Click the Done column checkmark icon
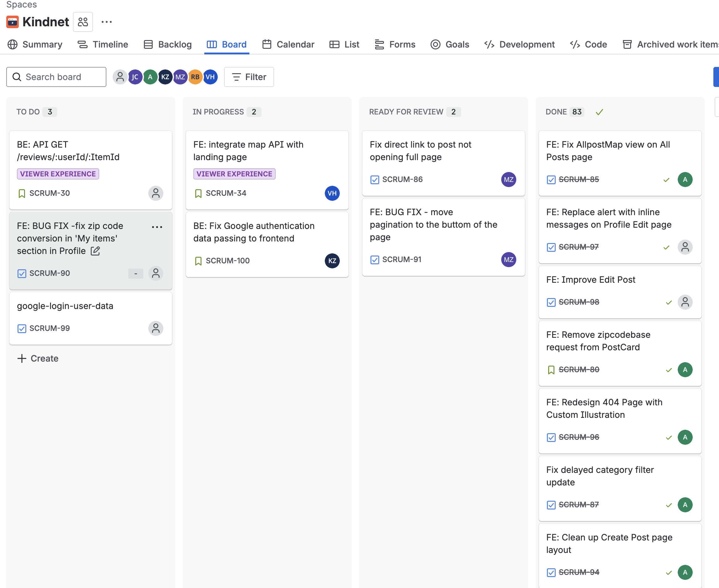The width and height of the screenshot is (719, 588). coord(599,112)
